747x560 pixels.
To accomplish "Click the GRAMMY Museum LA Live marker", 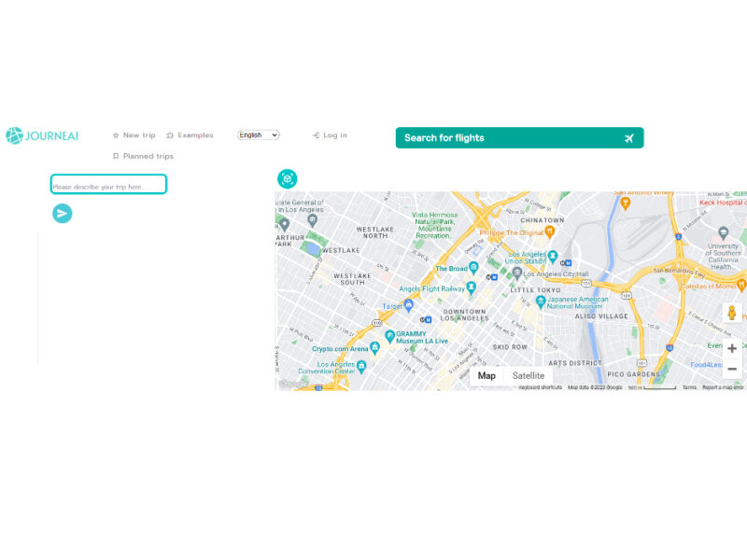I will point(389,336).
